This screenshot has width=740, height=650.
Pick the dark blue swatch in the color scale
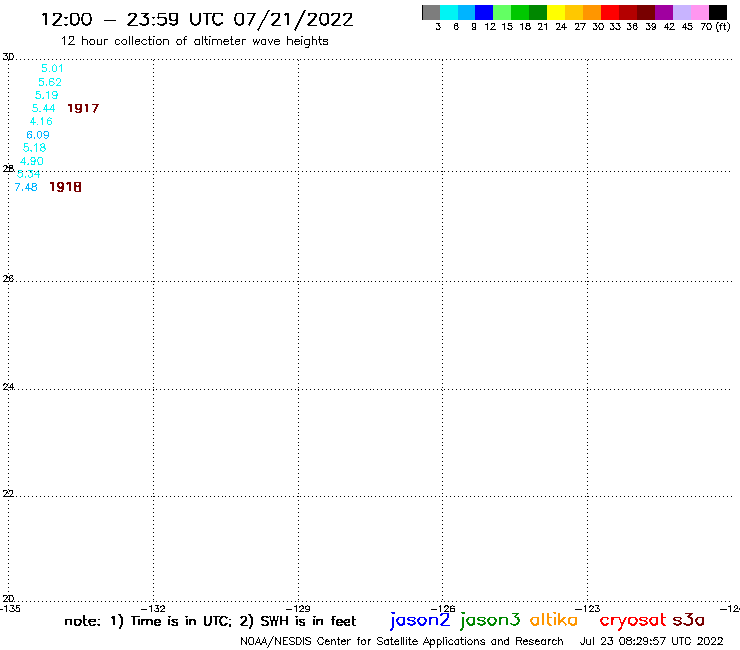(484, 12)
